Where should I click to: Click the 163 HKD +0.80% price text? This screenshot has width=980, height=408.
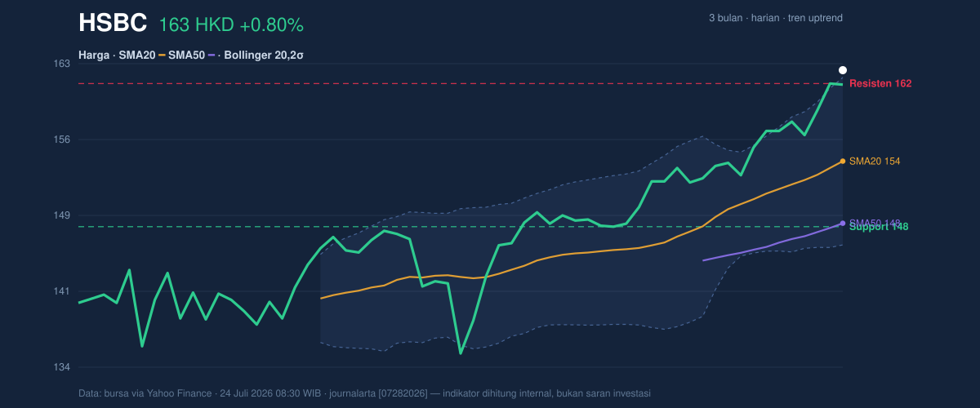(x=231, y=25)
